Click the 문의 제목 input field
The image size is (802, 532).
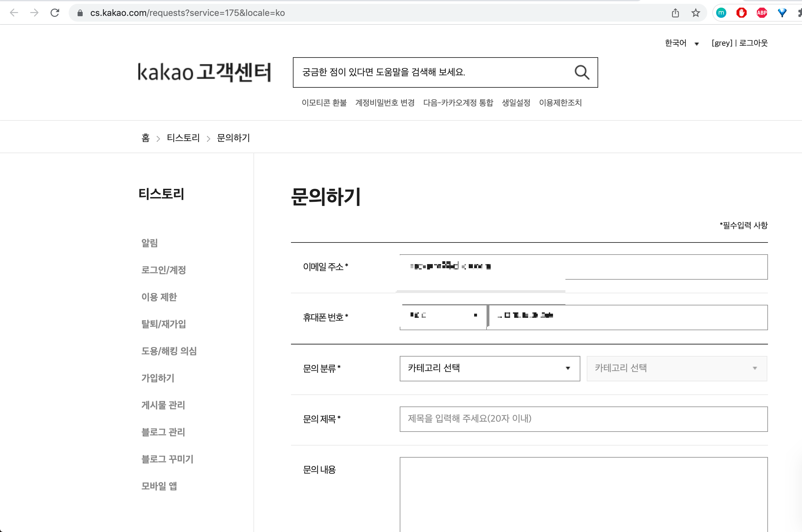pos(583,419)
